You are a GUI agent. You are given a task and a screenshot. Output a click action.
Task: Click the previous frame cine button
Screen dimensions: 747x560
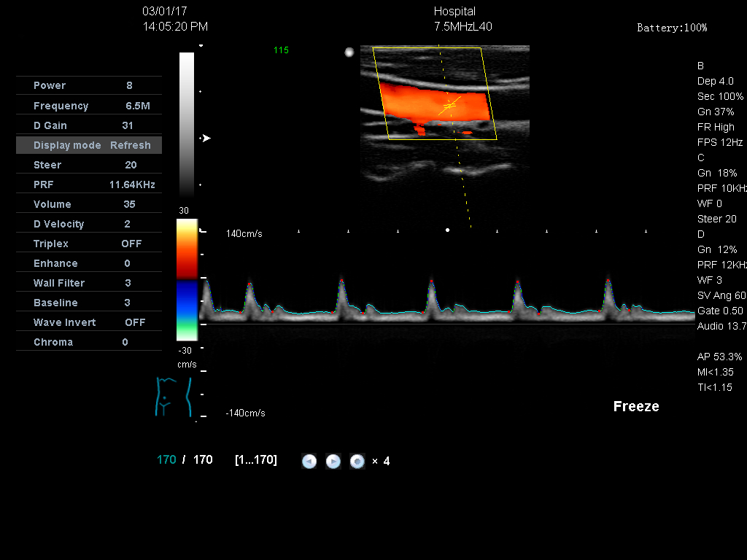309,461
